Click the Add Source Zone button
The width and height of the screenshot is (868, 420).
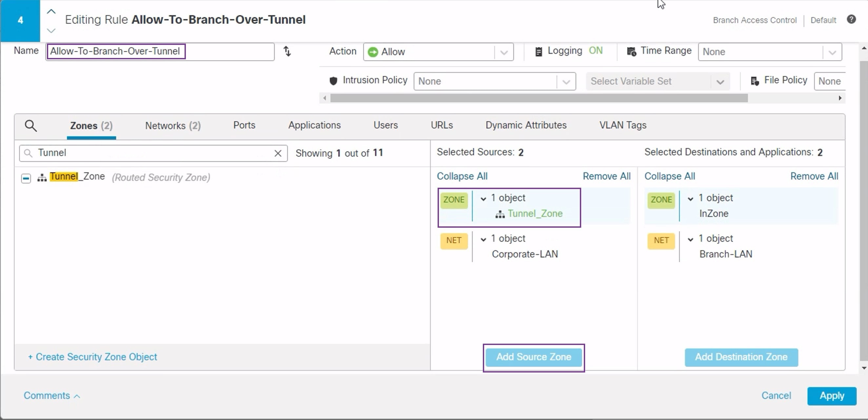[533, 357]
